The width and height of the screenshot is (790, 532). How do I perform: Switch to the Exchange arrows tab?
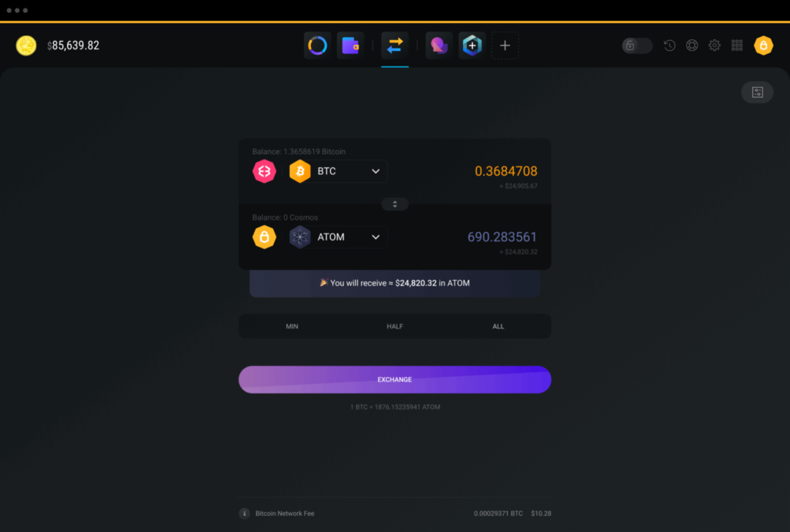pyautogui.click(x=394, y=45)
